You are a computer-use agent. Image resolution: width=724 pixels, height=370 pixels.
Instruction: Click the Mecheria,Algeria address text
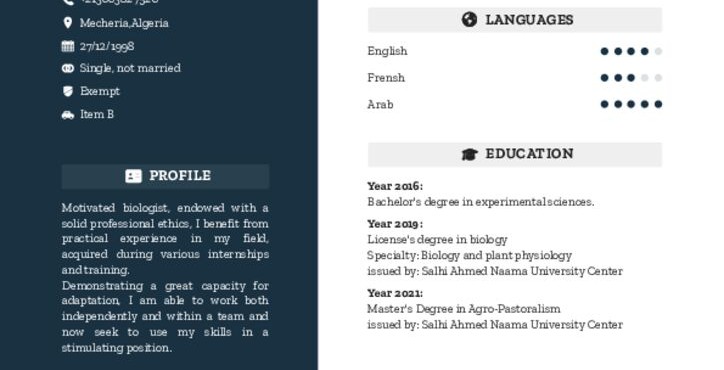(124, 23)
